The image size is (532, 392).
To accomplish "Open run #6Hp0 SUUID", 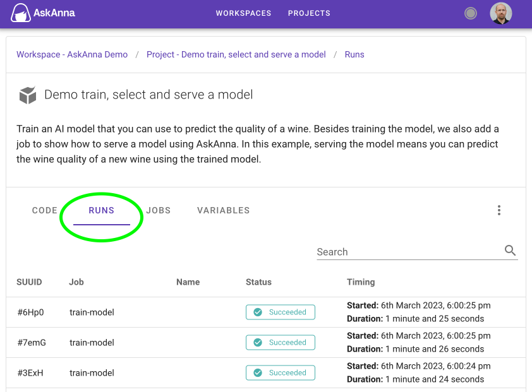I will coord(30,312).
